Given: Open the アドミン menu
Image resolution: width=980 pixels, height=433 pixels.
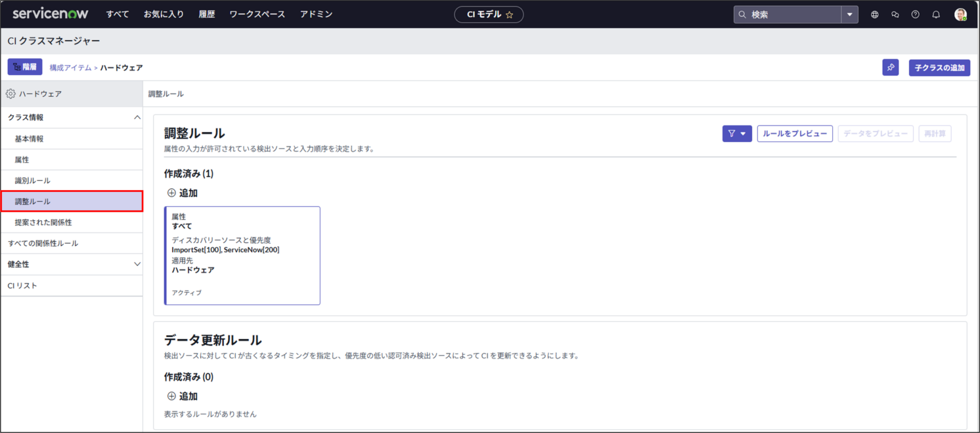Looking at the screenshot, I should tap(316, 14).
